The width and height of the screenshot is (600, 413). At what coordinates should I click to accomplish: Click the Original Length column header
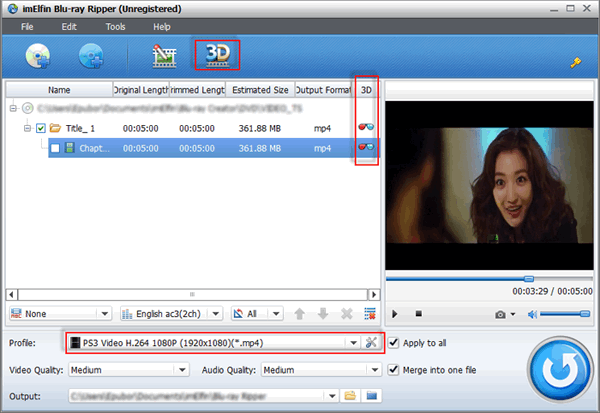coord(141,90)
